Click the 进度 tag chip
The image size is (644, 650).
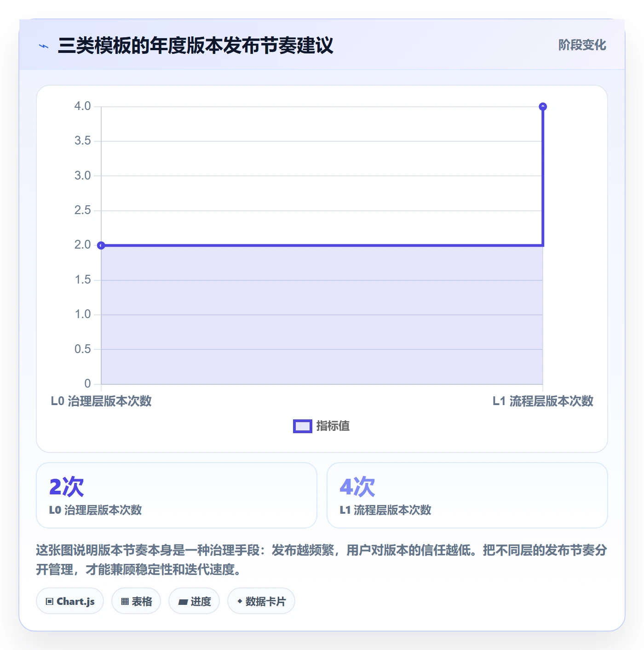194,601
